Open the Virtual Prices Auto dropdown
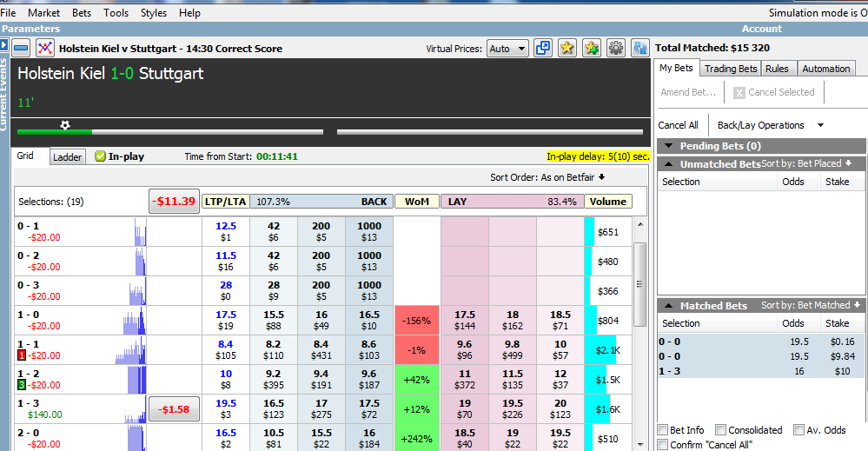This screenshot has width=868, height=451. (507, 49)
